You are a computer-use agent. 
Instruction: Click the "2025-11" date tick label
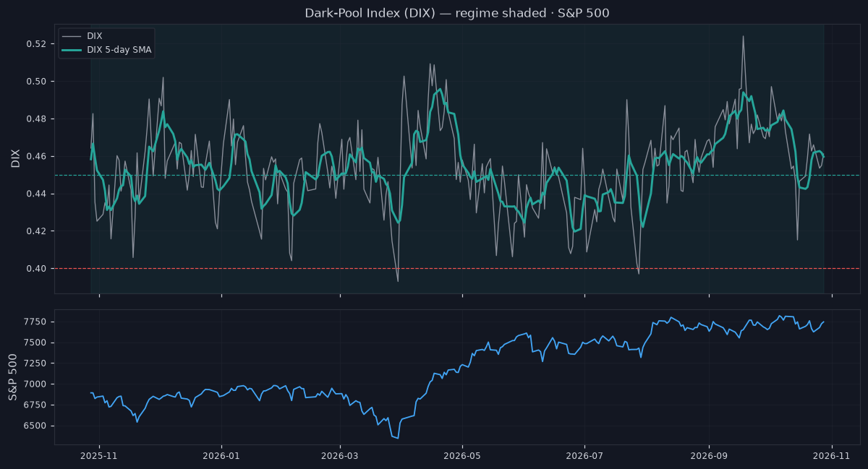[99, 456]
